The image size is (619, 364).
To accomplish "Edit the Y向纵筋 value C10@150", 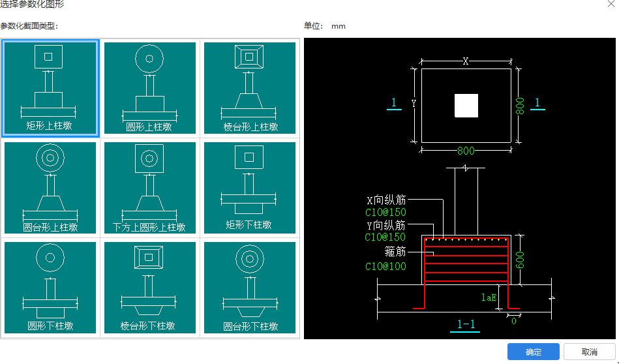I will (385, 237).
